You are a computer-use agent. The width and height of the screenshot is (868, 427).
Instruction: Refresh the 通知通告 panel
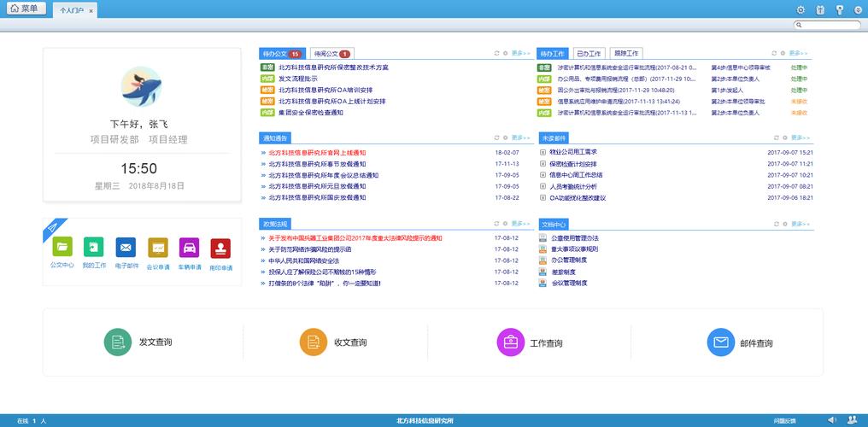(x=496, y=137)
